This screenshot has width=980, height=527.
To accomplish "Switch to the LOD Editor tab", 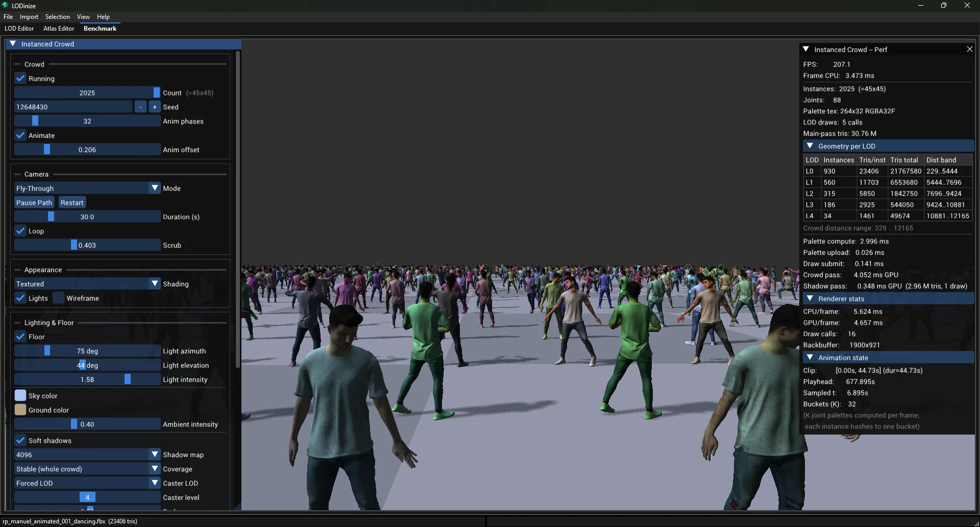I will tap(19, 29).
